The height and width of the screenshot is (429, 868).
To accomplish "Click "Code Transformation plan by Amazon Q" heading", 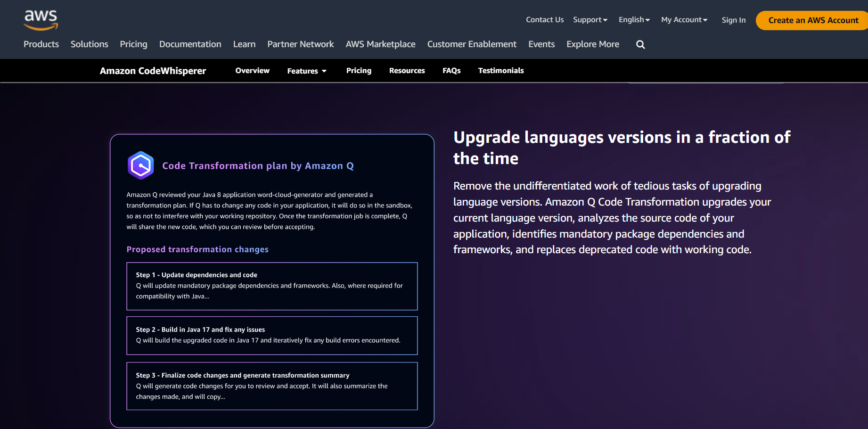I will (x=258, y=166).
